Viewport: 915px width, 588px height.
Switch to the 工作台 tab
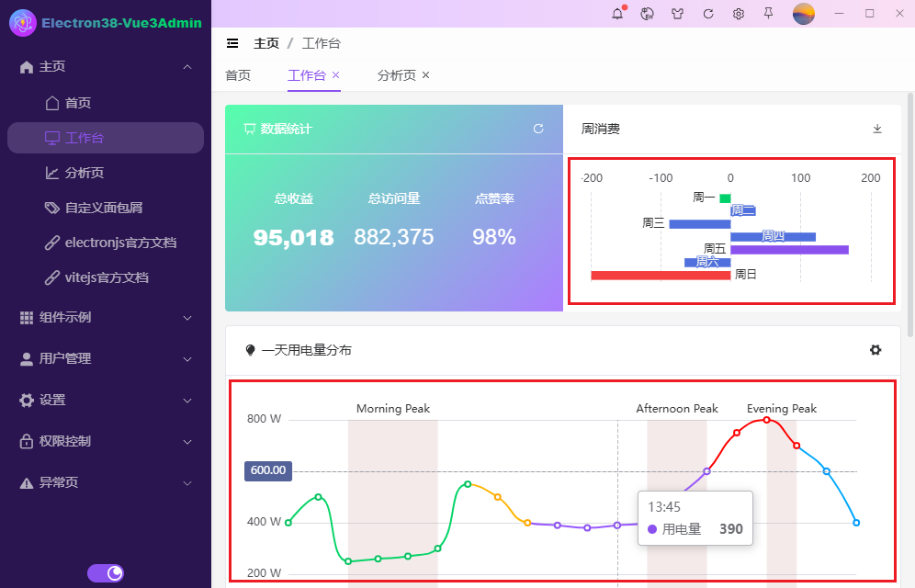[306, 75]
